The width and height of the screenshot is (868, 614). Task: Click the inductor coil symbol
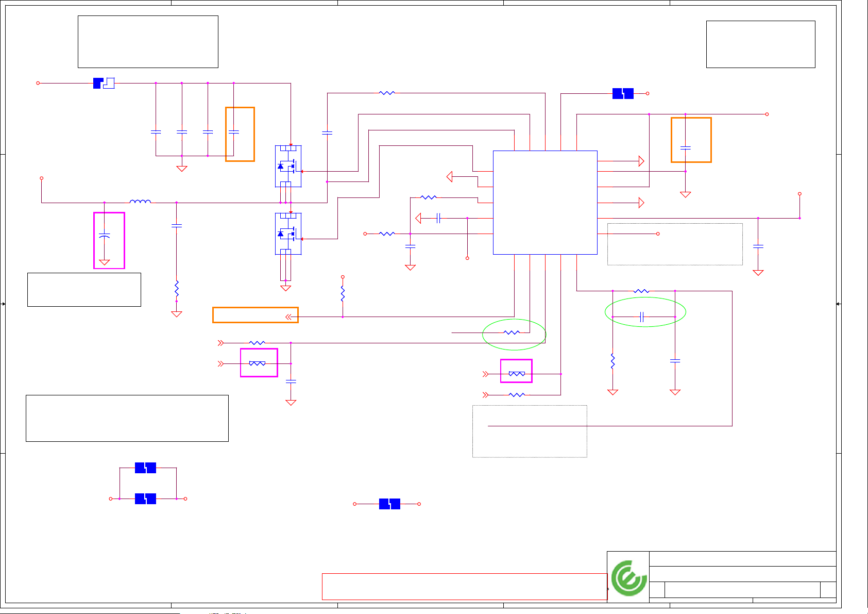point(140,202)
